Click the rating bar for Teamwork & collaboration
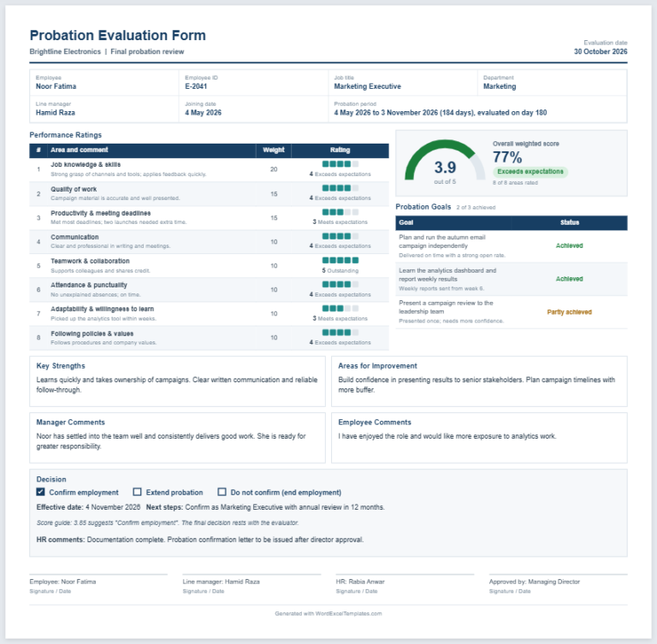 340,260
